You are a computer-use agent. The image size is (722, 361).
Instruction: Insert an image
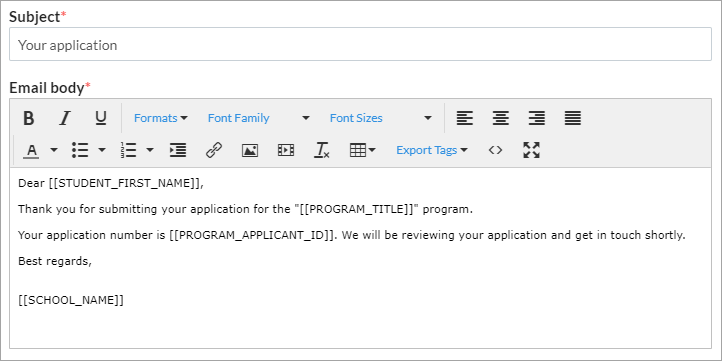tap(250, 150)
